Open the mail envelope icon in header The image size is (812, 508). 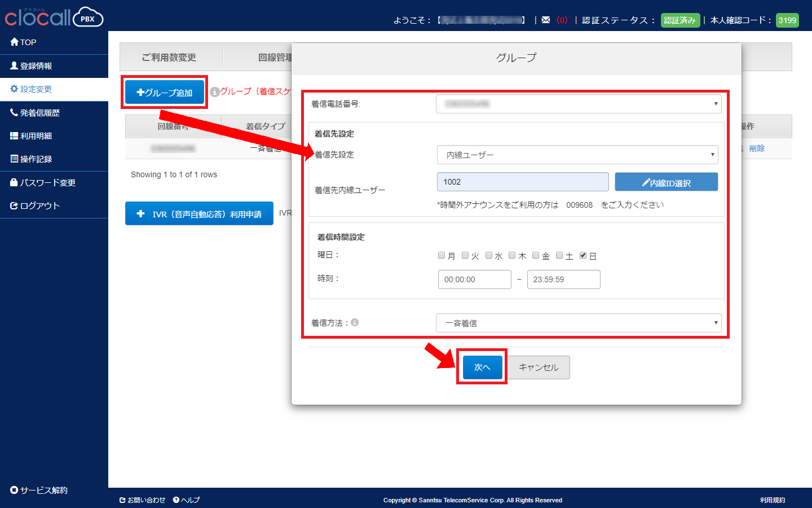[x=546, y=20]
